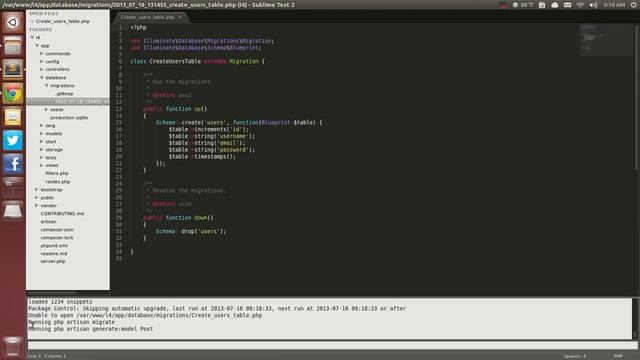The image size is (640, 360).
Task: Expand the models folder
Action: click(x=42, y=133)
